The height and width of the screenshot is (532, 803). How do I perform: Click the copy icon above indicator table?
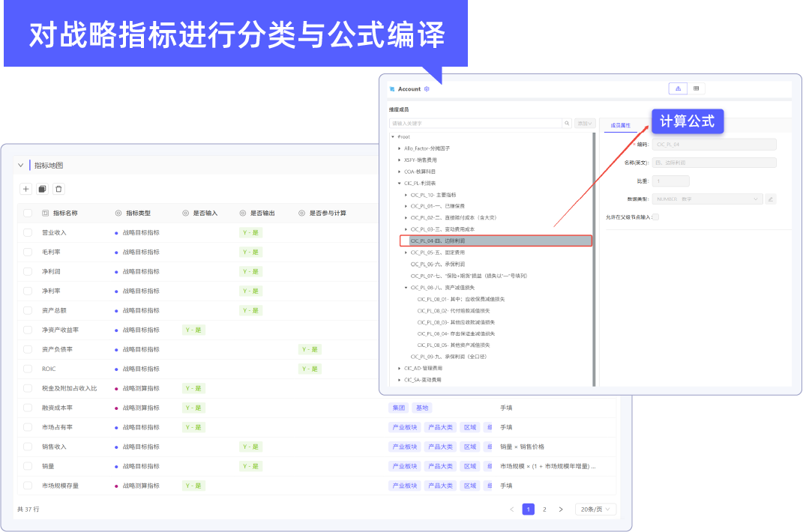42,189
